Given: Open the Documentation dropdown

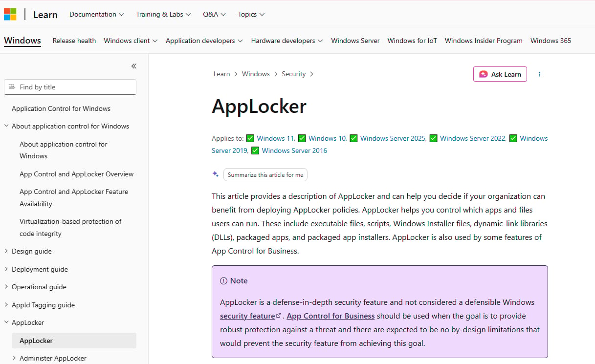Looking at the screenshot, I should coord(97,14).
